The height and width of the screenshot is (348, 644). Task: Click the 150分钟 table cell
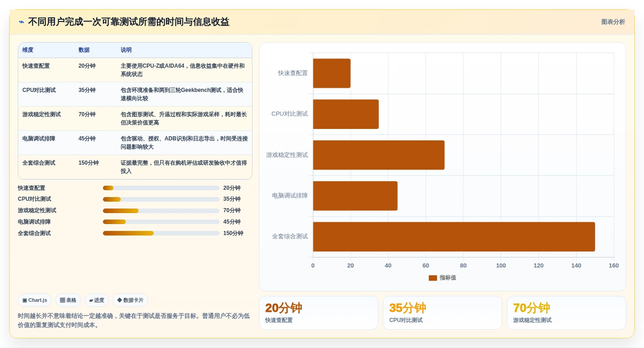(x=89, y=163)
